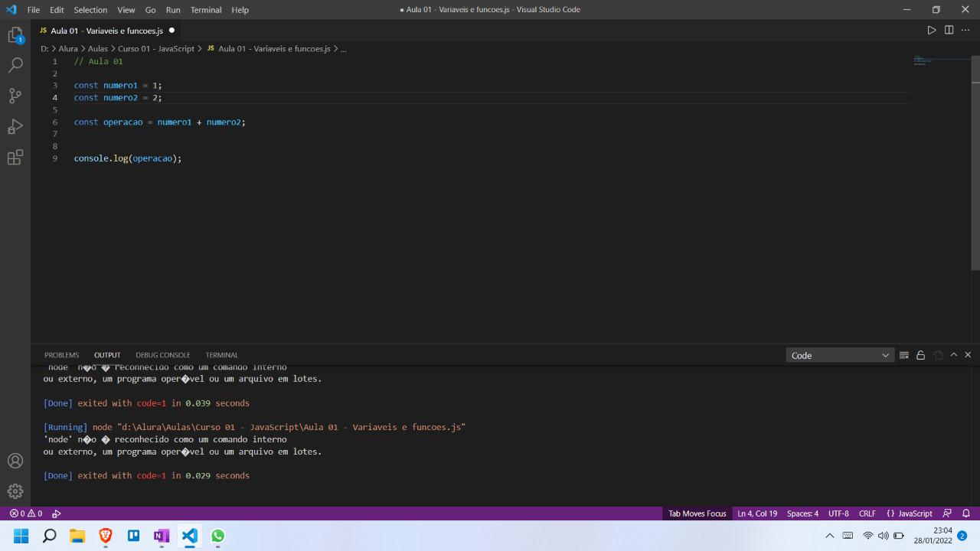The height and width of the screenshot is (551, 980).
Task: Open the Extensions view
Action: [15, 158]
